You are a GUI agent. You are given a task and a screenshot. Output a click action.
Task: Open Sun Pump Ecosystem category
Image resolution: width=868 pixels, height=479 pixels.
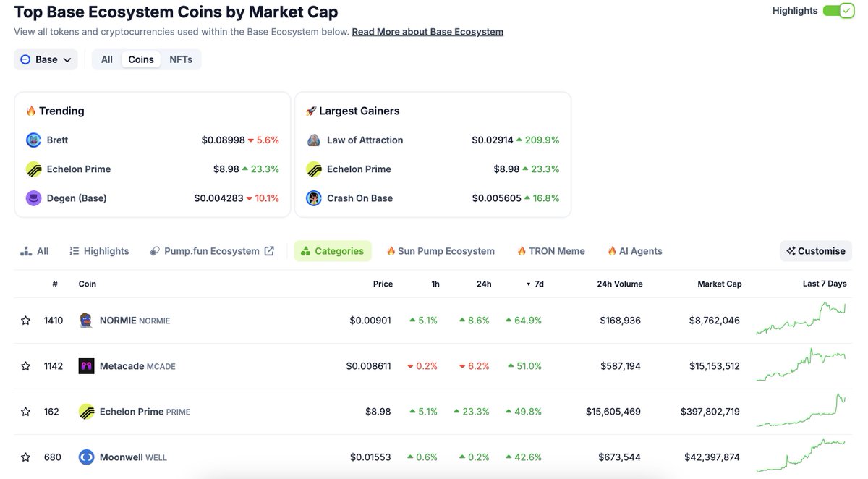point(441,251)
